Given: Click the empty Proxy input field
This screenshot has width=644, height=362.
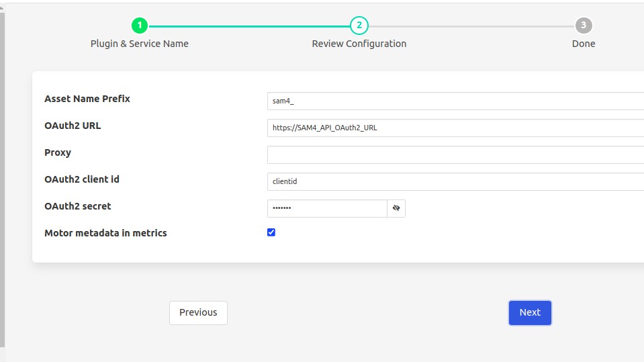Looking at the screenshot, I should (455, 154).
